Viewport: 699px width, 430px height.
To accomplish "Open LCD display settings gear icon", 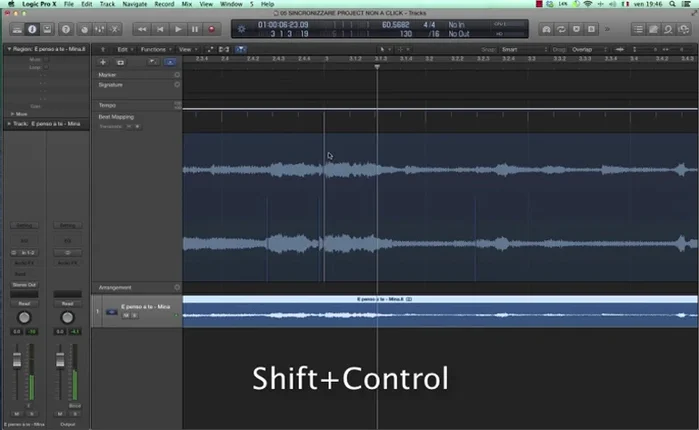I will pos(241,29).
